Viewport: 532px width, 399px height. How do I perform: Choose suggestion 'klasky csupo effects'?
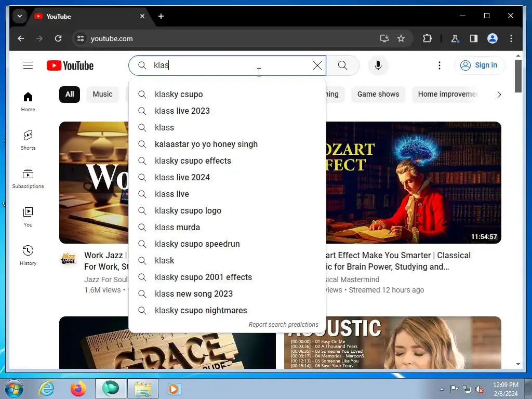(x=228, y=161)
